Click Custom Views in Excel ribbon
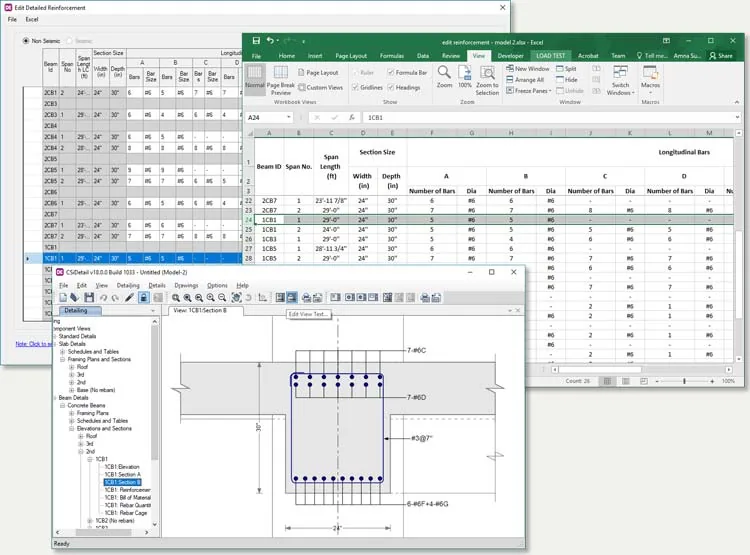 pyautogui.click(x=320, y=88)
